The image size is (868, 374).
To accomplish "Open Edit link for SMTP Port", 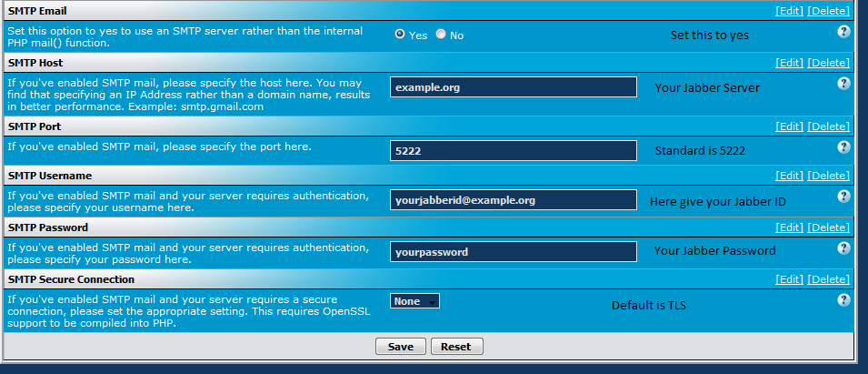I will (789, 126).
